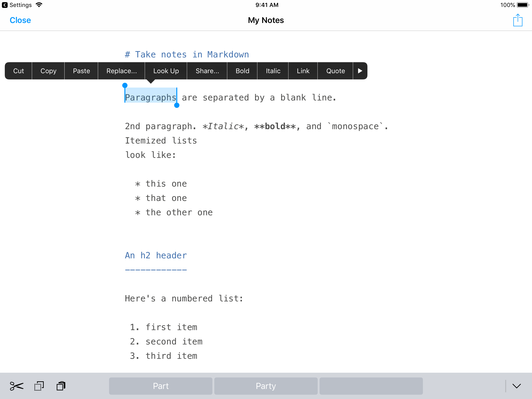The width and height of the screenshot is (532, 399).
Task: Apply Italic to selected text
Action: [x=273, y=71]
